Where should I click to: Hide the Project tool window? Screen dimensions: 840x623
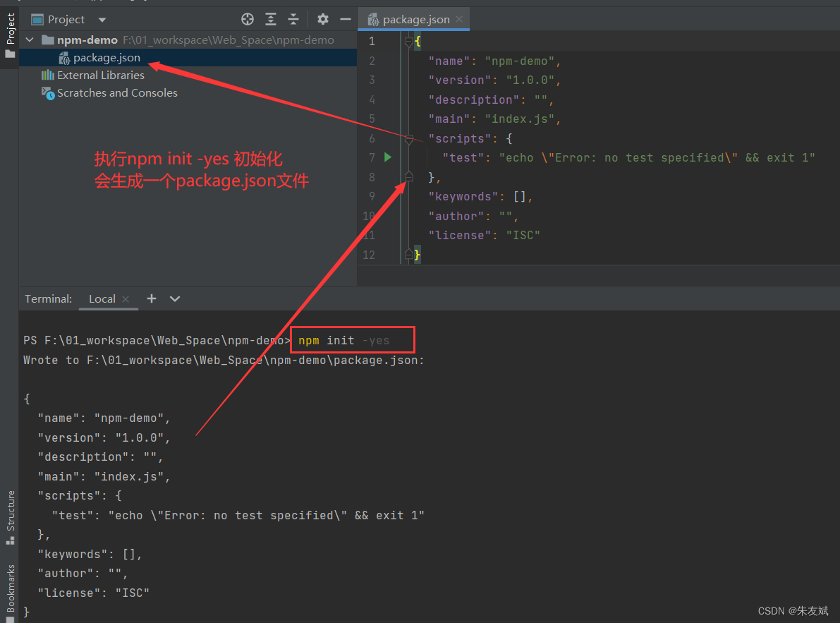click(x=345, y=19)
